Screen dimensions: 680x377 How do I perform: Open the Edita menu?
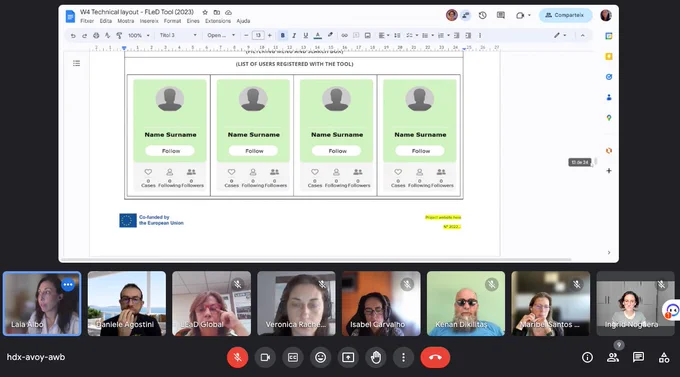(x=106, y=21)
